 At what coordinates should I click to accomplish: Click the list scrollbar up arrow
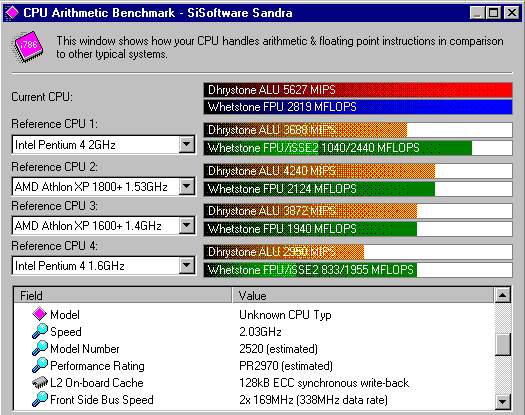(x=503, y=295)
